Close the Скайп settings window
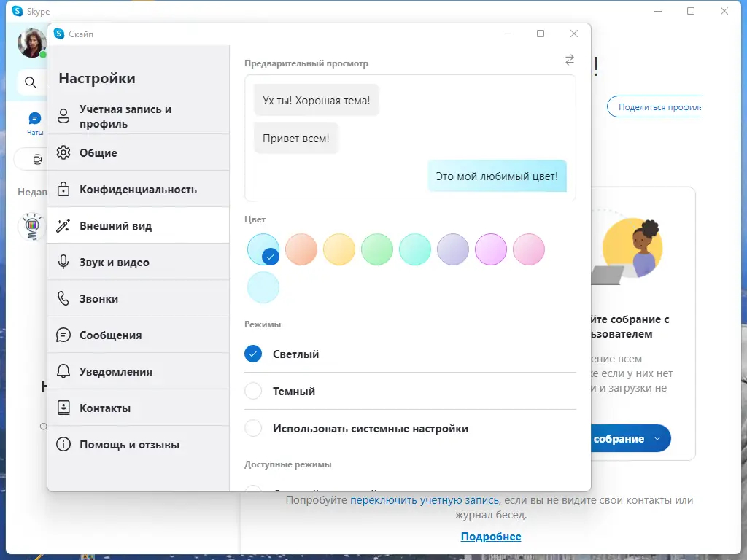 click(574, 34)
